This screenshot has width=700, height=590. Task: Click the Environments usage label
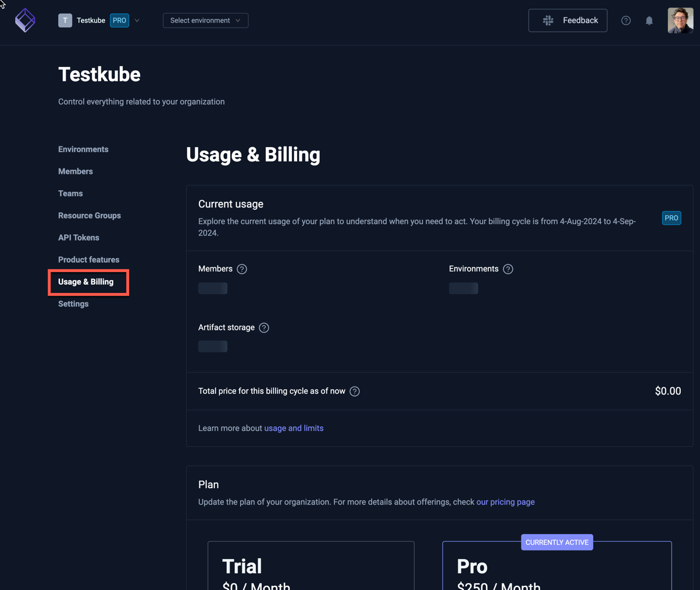[474, 269]
